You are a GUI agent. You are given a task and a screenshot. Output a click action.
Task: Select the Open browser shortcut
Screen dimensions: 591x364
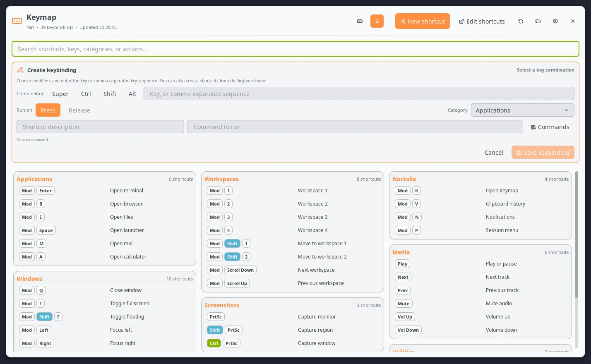point(105,204)
